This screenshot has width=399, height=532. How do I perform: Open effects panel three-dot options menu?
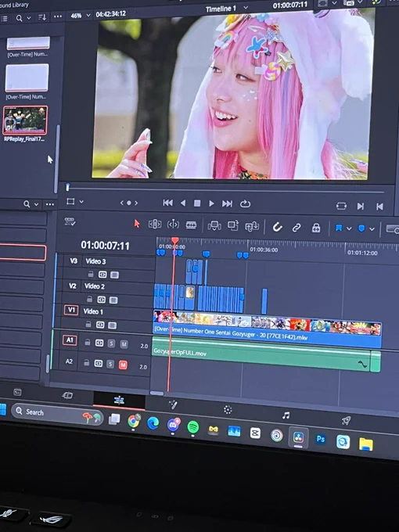point(50,204)
